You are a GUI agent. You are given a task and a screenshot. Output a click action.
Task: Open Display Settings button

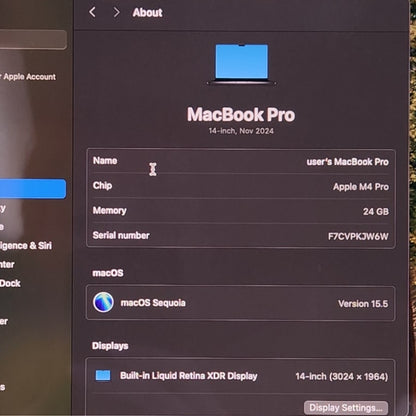pyautogui.click(x=346, y=408)
